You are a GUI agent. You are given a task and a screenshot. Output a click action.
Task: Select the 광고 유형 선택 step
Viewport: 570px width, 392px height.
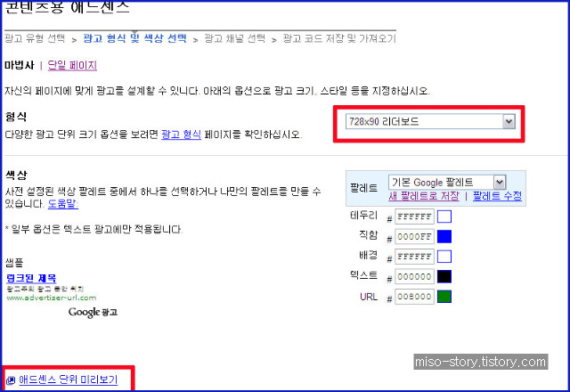[35, 38]
